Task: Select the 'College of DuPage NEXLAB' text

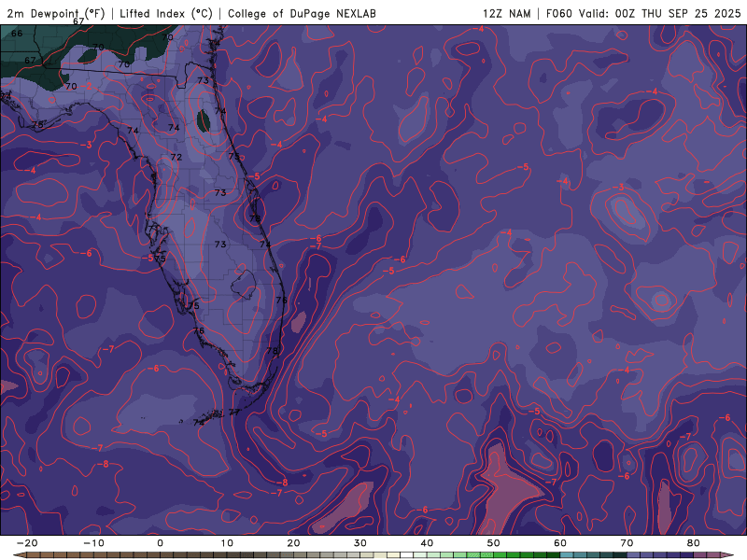Action: tap(302, 13)
